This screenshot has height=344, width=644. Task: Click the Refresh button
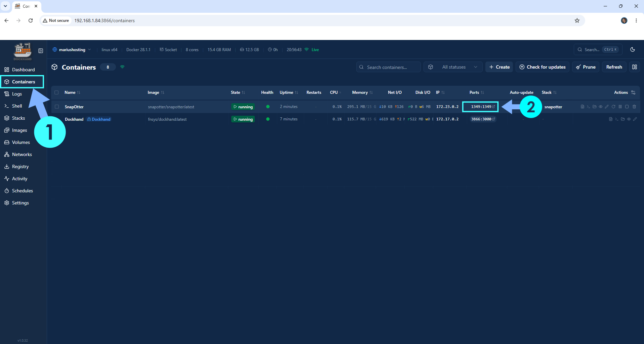click(x=614, y=67)
